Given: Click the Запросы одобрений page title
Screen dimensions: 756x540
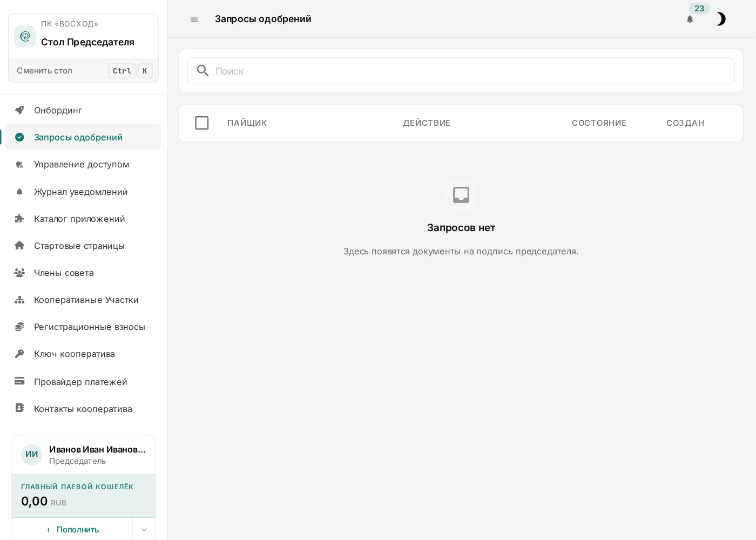Looking at the screenshot, I should [263, 19].
